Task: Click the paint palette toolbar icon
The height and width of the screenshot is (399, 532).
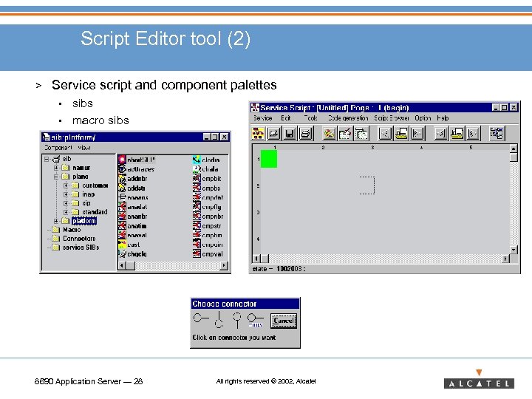Action: pos(329,133)
